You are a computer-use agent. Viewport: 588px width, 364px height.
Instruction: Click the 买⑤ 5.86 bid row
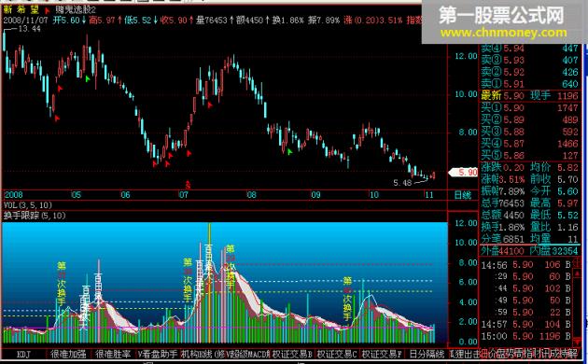point(529,156)
